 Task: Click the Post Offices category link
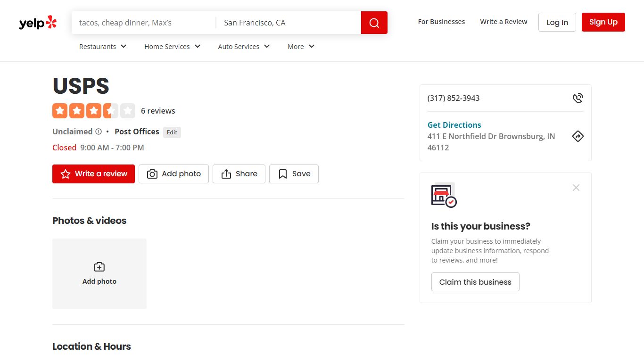[137, 132]
